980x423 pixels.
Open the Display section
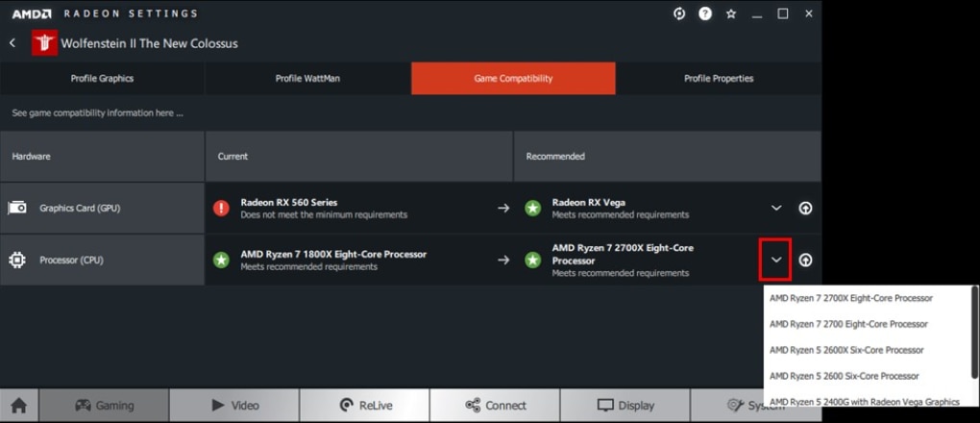[625, 406]
